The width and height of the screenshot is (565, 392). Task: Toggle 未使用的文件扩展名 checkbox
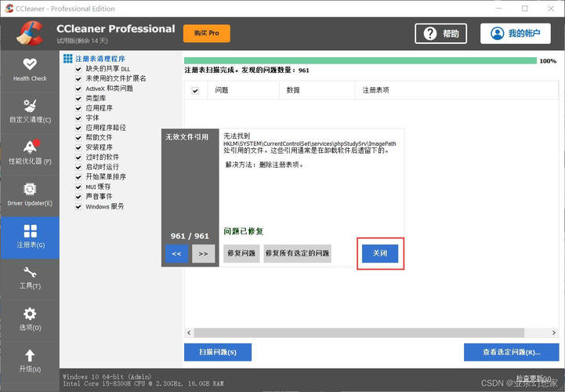coord(78,78)
